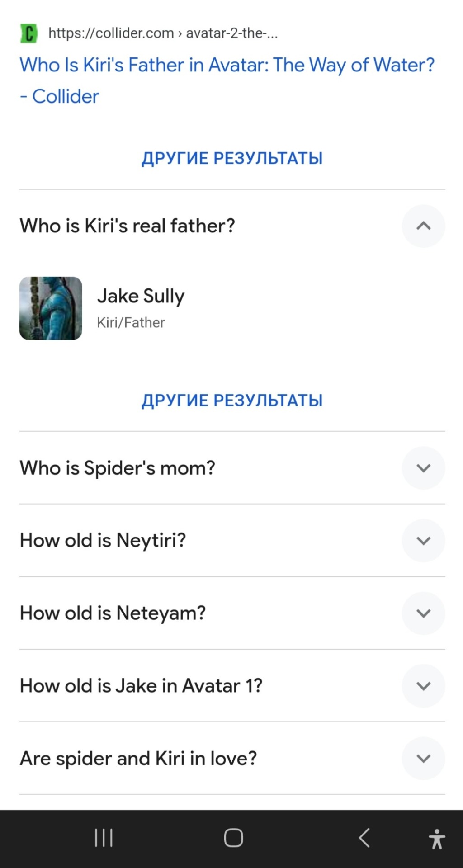Image resolution: width=463 pixels, height=868 pixels.
Task: Expand Are spider and Kiri in love
Action: point(423,759)
